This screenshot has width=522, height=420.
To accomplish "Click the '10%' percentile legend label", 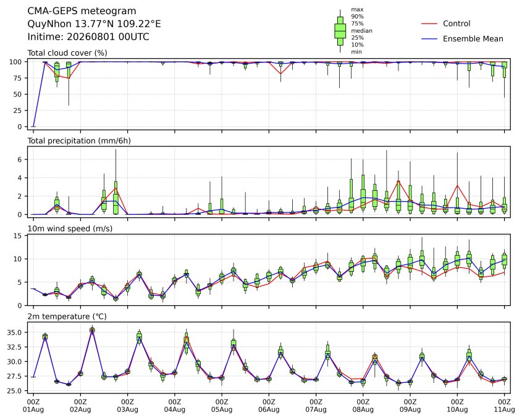I will (357, 44).
